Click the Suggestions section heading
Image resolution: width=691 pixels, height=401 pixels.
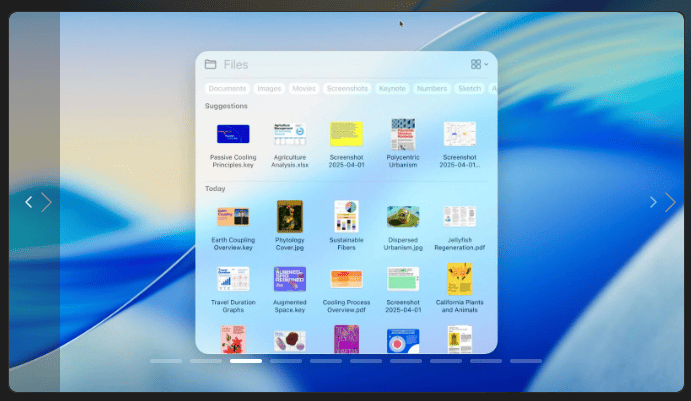[226, 106]
